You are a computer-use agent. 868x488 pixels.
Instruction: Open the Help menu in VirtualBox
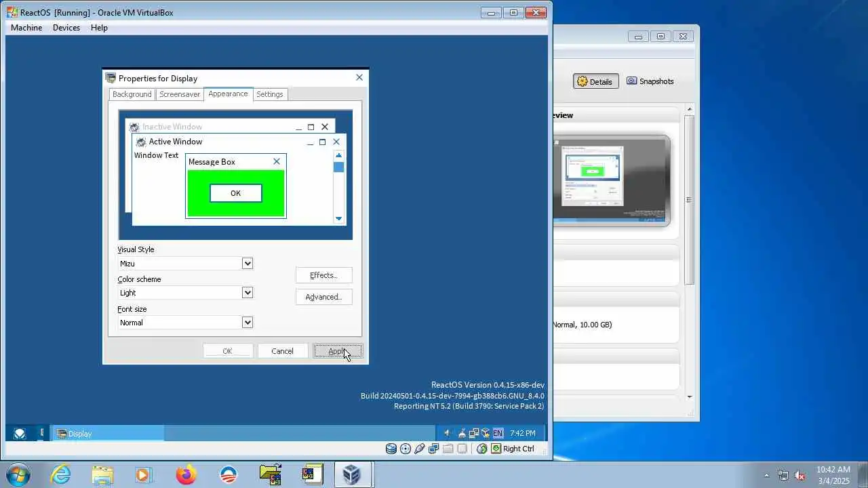[99, 28]
